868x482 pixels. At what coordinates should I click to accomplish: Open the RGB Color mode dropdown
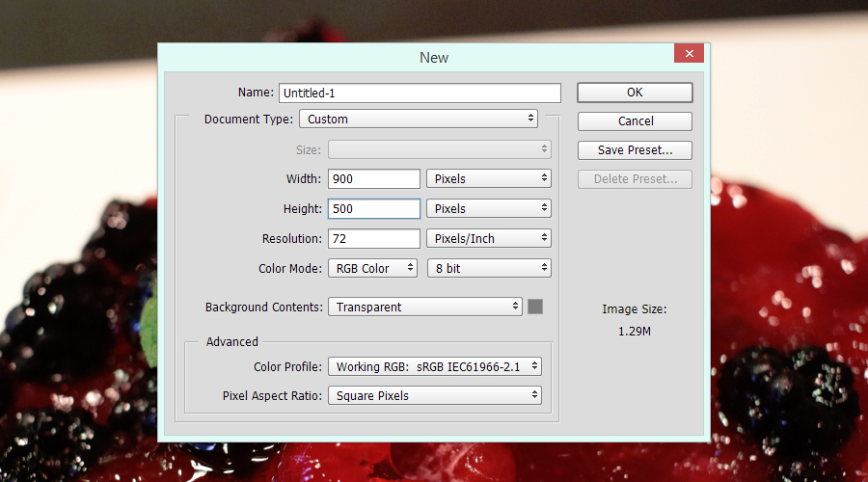[372, 269]
